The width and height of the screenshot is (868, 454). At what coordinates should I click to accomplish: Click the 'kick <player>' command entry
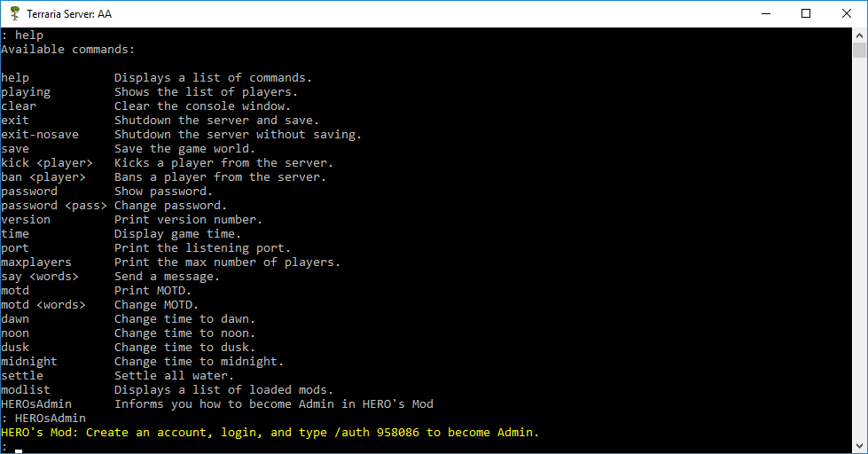tap(47, 163)
